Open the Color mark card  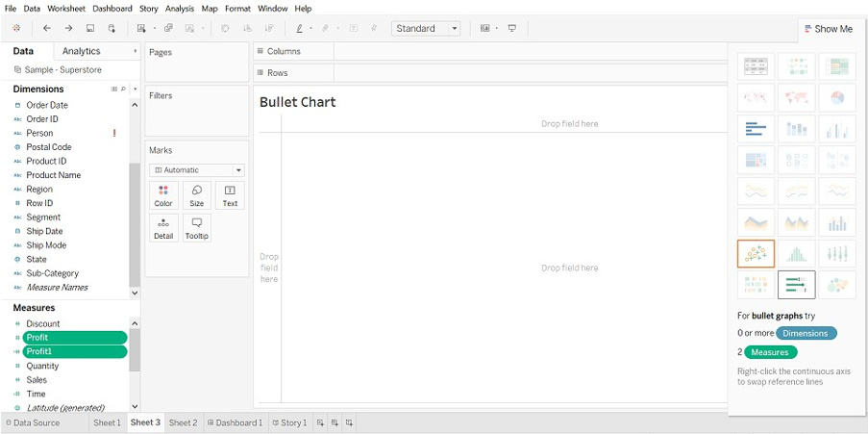[163, 195]
